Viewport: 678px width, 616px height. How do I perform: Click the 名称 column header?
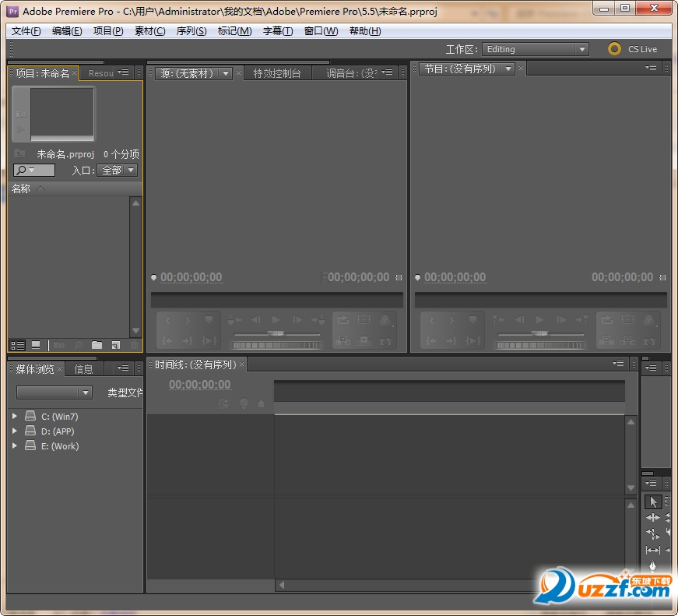click(x=21, y=188)
